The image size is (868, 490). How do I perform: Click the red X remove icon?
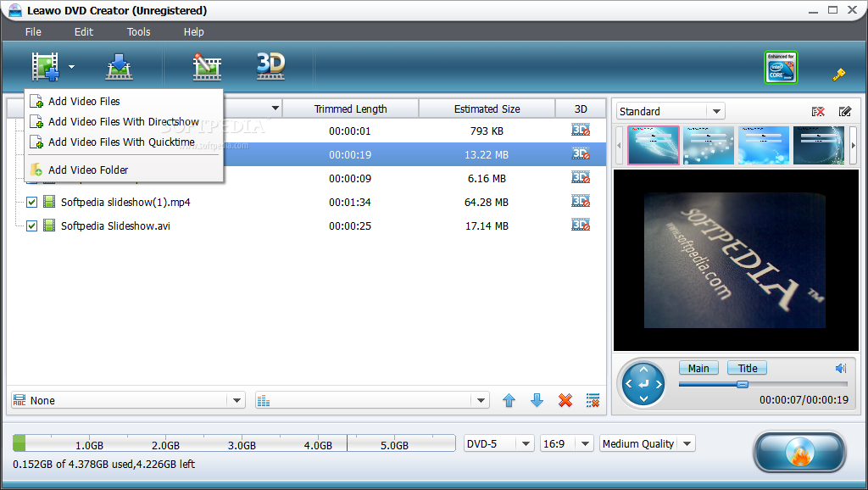point(565,400)
